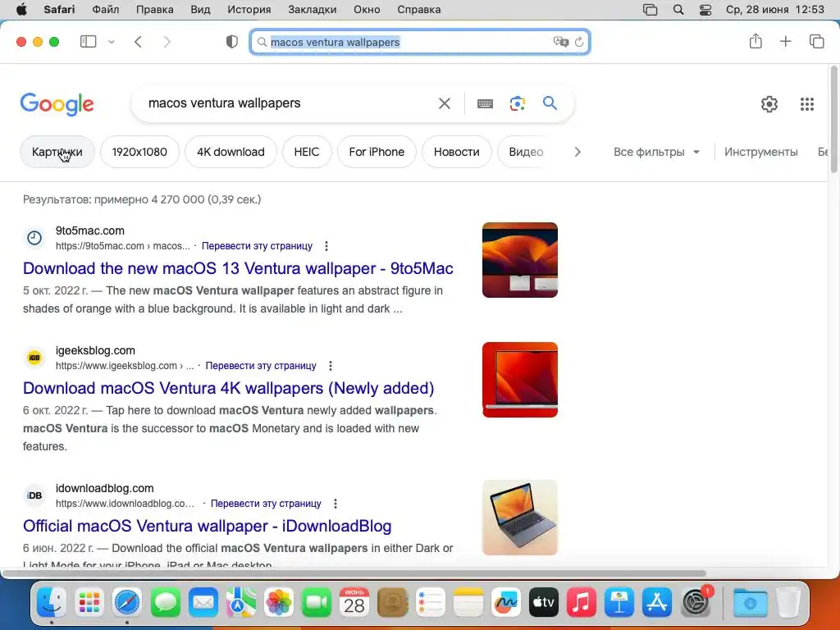Viewport: 840px width, 630px height.
Task: Open Music from the Dock
Action: [582, 603]
